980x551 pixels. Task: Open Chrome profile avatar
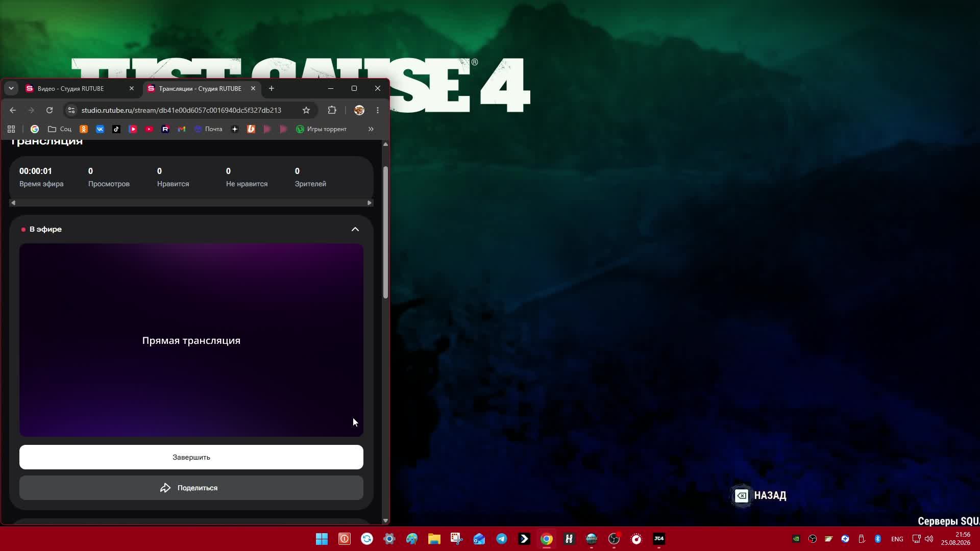coord(359,110)
